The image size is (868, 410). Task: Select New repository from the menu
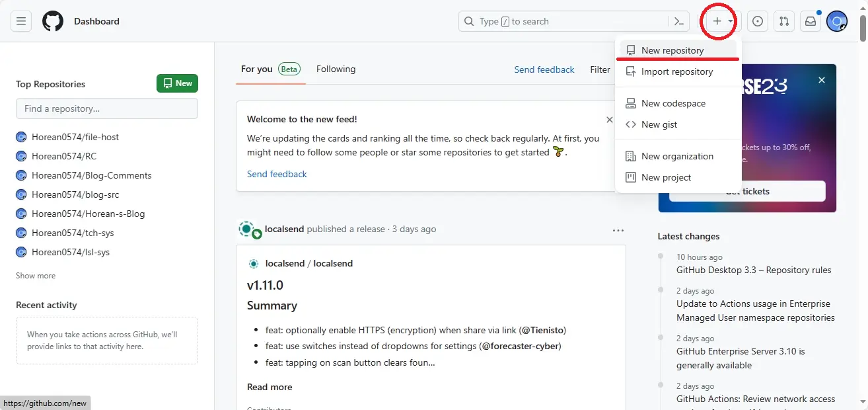tap(672, 50)
